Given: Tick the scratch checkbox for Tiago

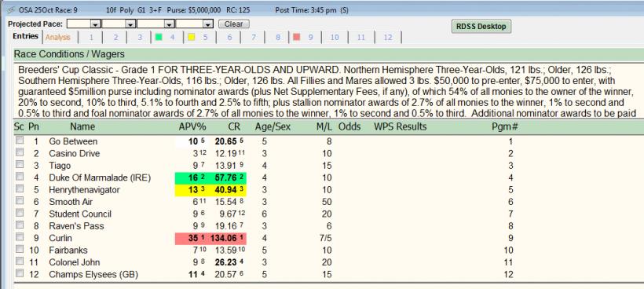Looking at the screenshot, I should (20, 165).
